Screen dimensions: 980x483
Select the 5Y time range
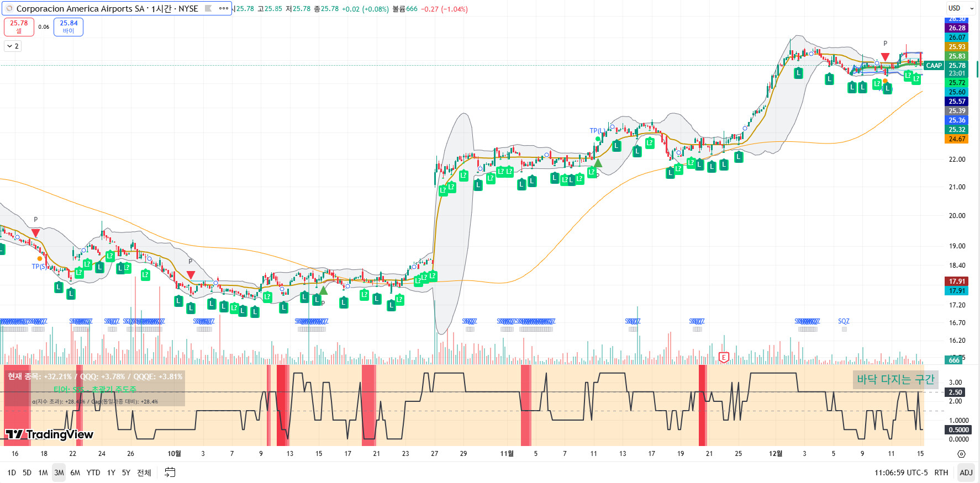[126, 473]
